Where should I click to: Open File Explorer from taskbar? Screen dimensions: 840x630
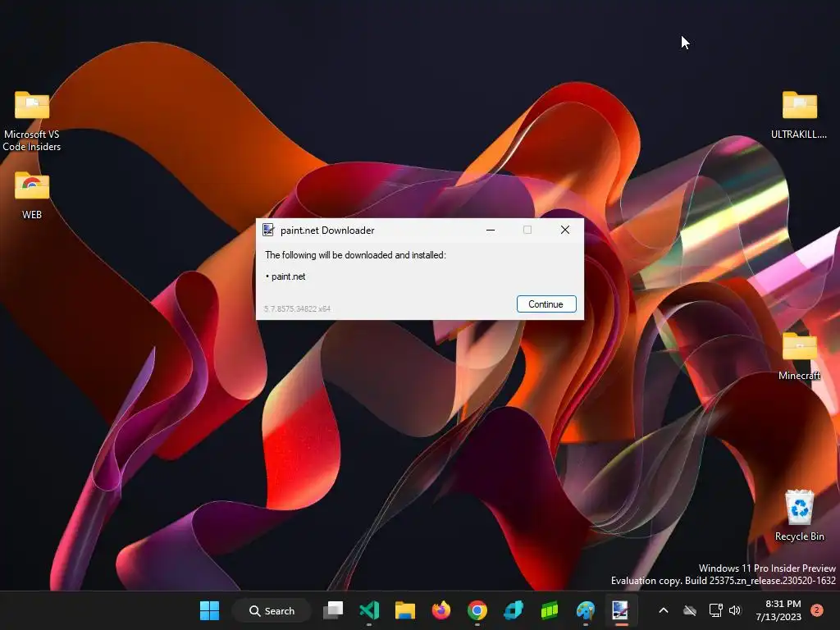pos(405,610)
